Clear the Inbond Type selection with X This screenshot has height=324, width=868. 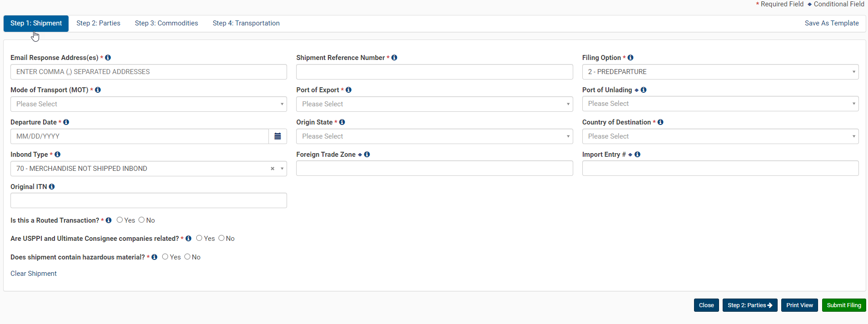tap(273, 169)
